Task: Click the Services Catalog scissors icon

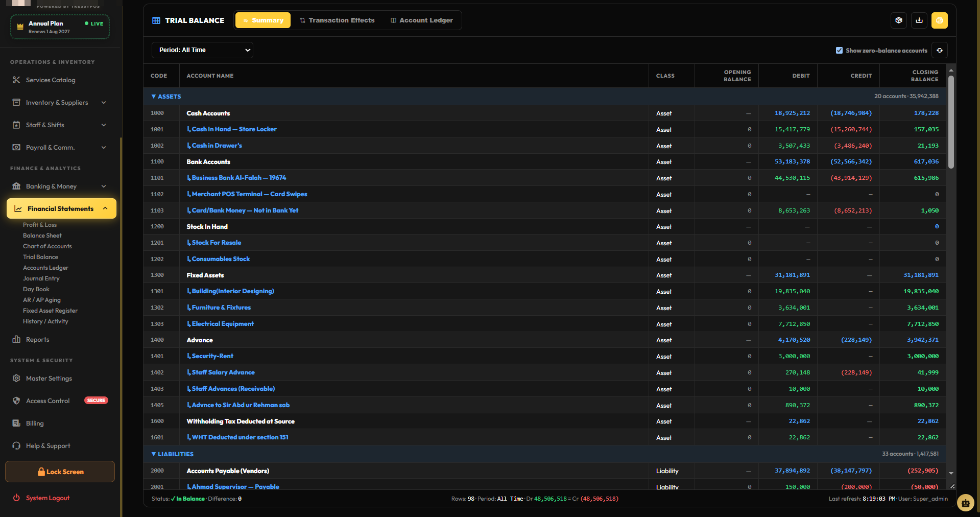Action: pos(16,80)
